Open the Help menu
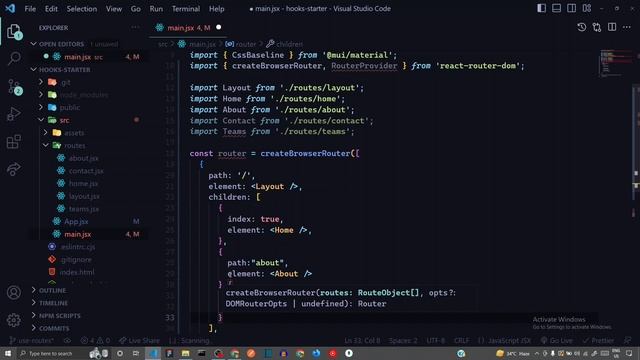 point(217,9)
